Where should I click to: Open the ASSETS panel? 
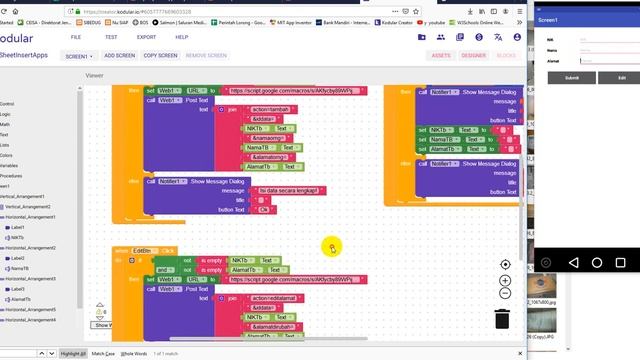click(x=441, y=56)
